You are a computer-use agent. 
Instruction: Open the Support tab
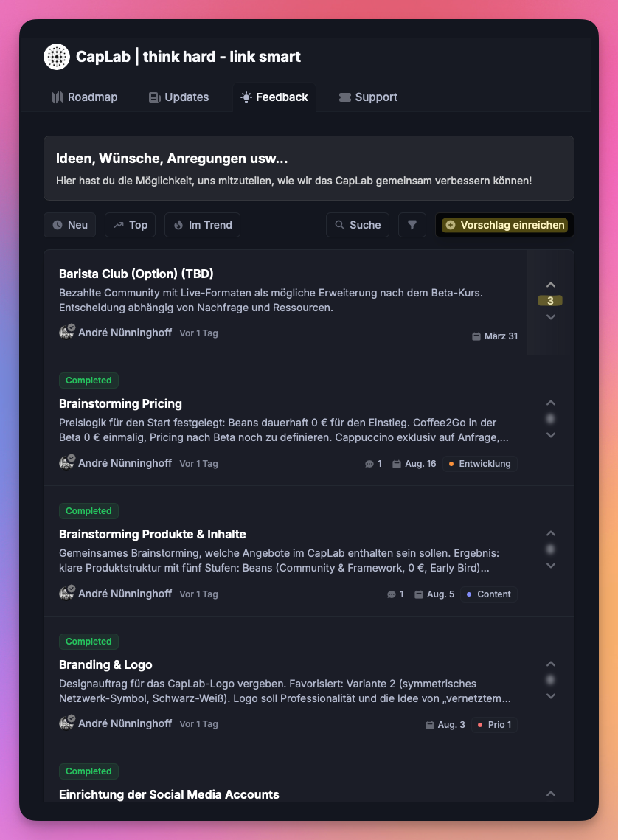pos(368,97)
